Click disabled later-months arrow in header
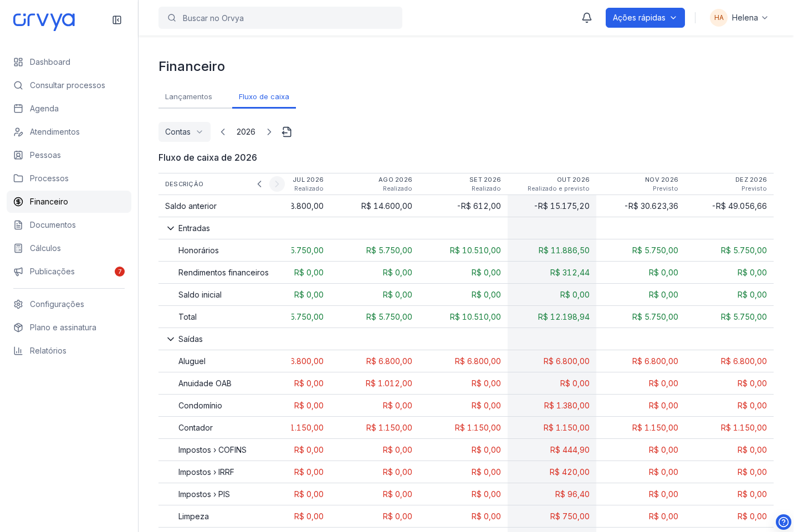This screenshot has width=798, height=532. pyautogui.click(x=277, y=184)
